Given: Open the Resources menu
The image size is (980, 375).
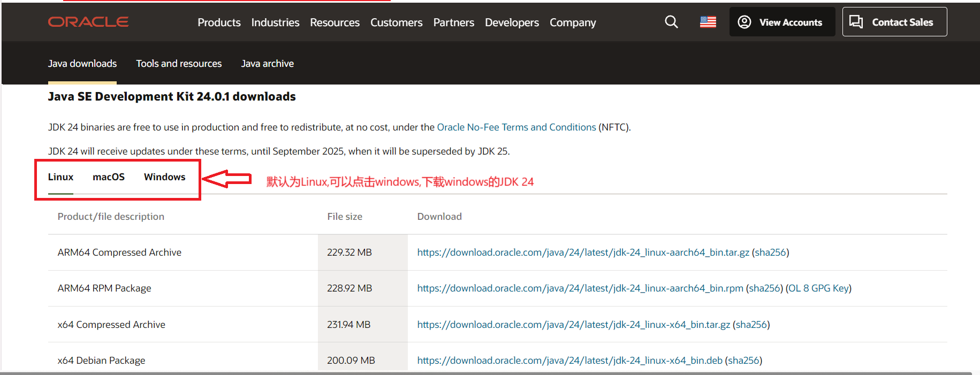Looking at the screenshot, I should [x=335, y=22].
